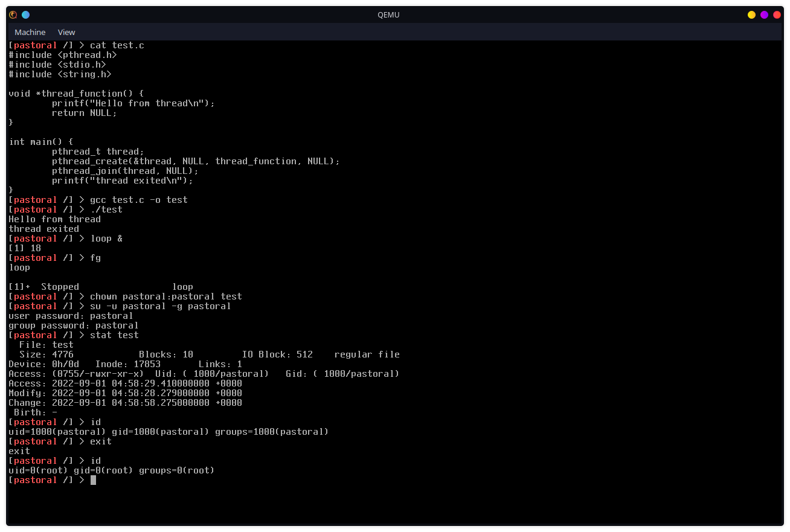Click the 'uid=0(root)' output line
Screen dimensions: 790x532
click(111, 470)
